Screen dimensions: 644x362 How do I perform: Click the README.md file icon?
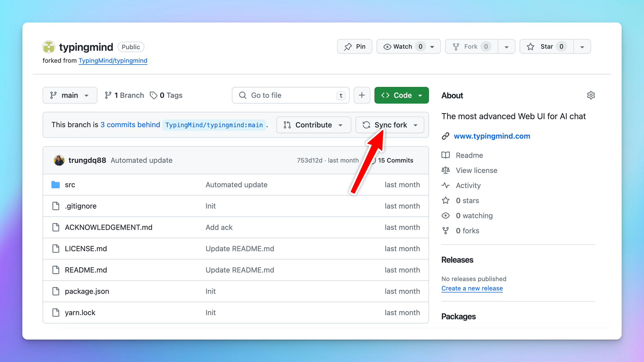tap(56, 270)
